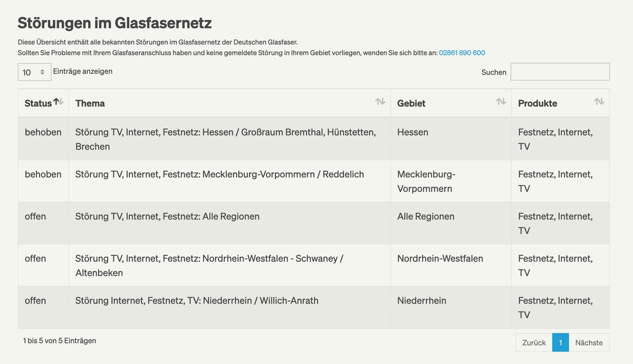Viewport: 633px width, 364px height.
Task: Select the Hessen / Großraum Bremthal disruption row
Action: (x=313, y=139)
